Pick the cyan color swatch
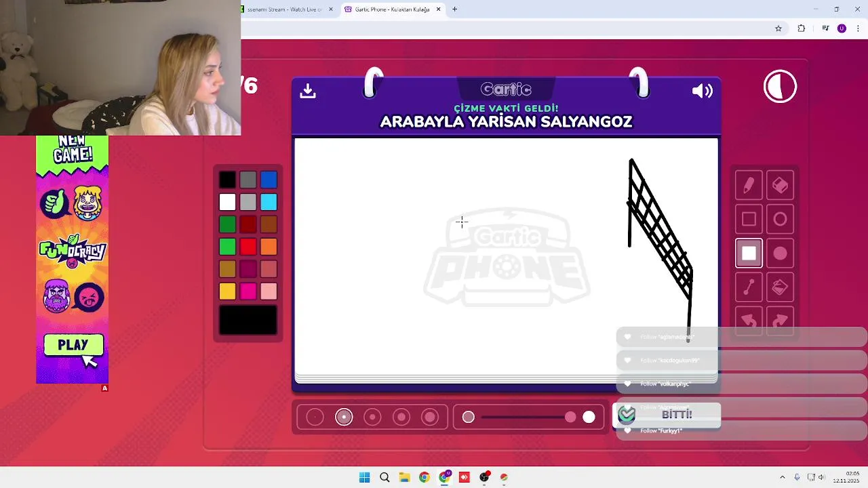The image size is (868, 488). click(269, 202)
